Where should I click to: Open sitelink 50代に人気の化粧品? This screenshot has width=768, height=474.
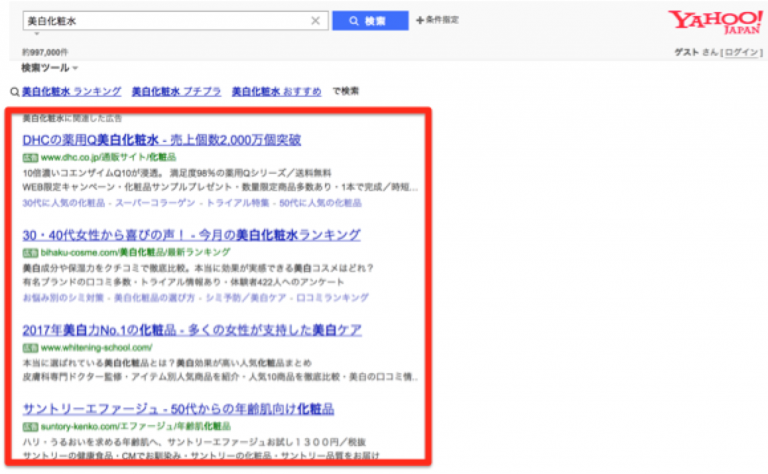click(x=320, y=203)
